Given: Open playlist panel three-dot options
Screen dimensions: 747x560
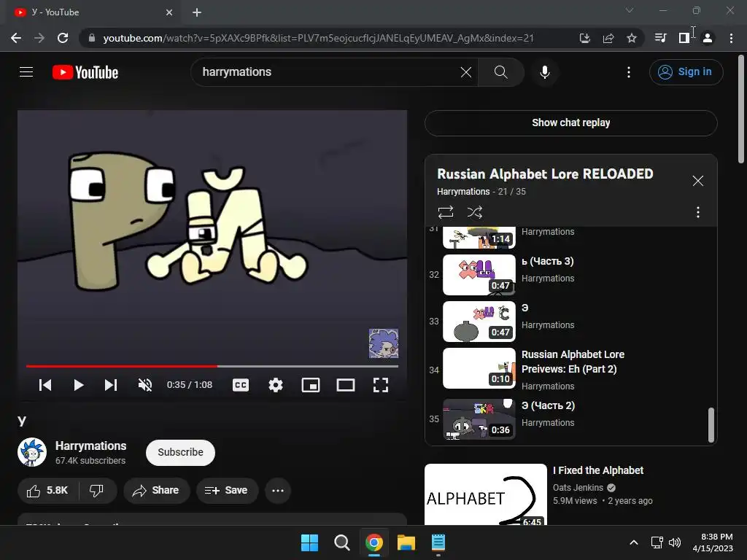Looking at the screenshot, I should pyautogui.click(x=697, y=212).
